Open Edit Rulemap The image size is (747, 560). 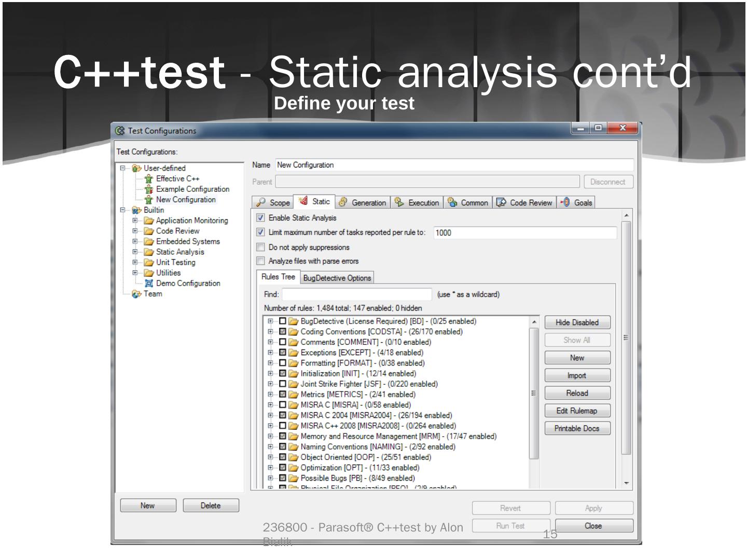577,411
